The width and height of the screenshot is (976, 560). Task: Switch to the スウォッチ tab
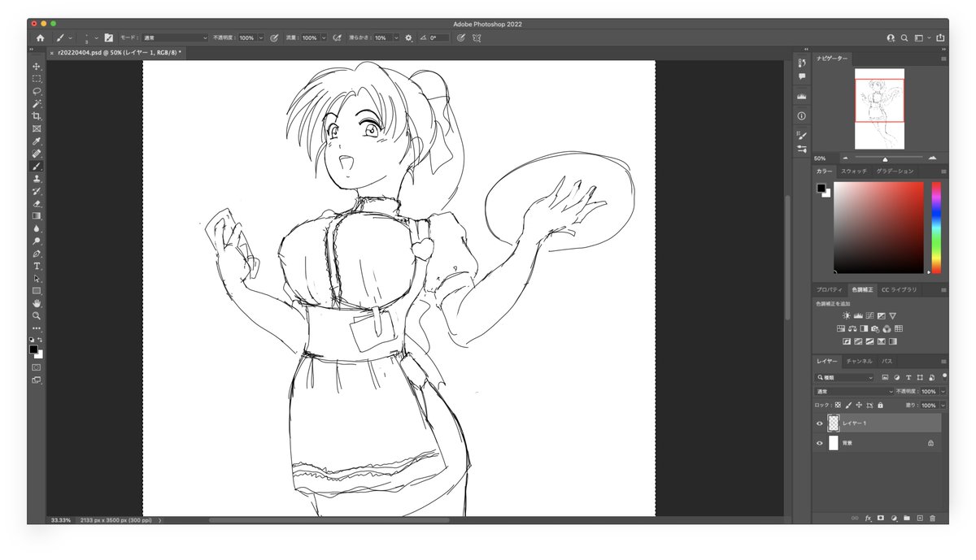[853, 171]
